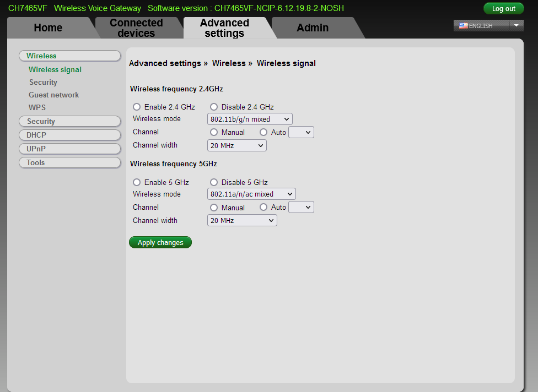Open the 5GHz channel width dropdown
The height and width of the screenshot is (392, 538).
[242, 220]
